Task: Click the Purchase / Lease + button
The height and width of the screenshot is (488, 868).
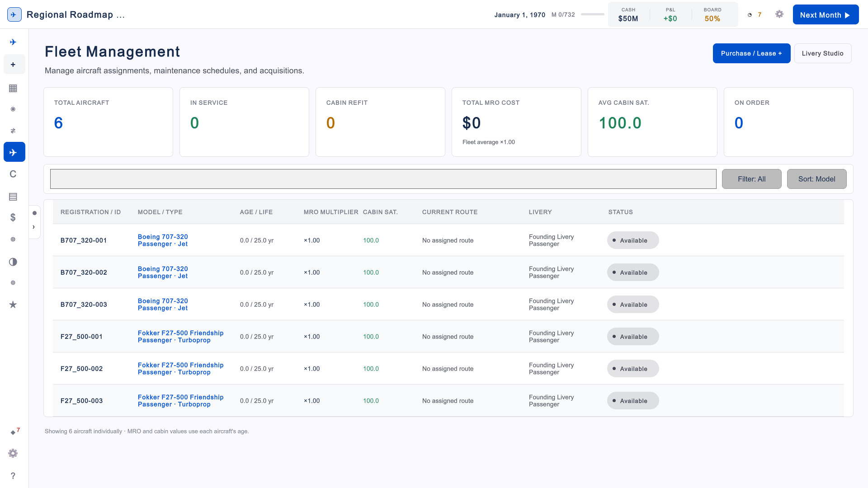Action: coord(751,53)
